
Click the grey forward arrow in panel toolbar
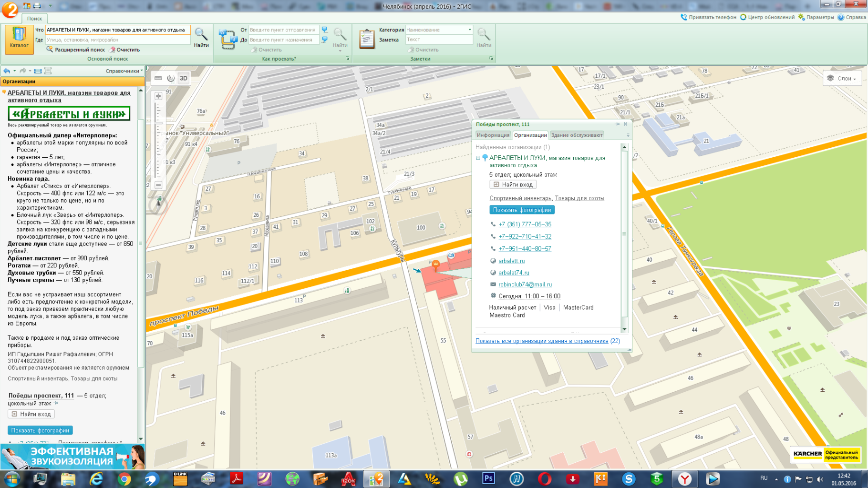click(x=22, y=71)
